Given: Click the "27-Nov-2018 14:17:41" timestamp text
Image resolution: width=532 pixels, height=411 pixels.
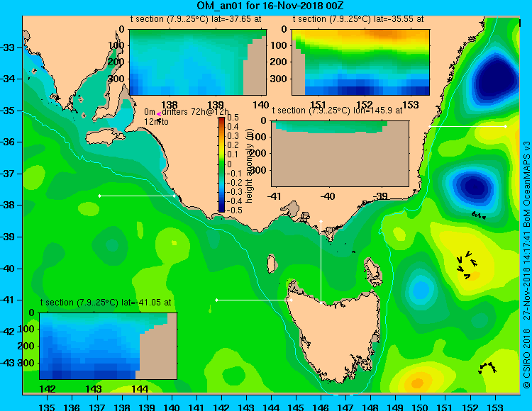Looking at the screenshot, I should pyautogui.click(x=526, y=275).
